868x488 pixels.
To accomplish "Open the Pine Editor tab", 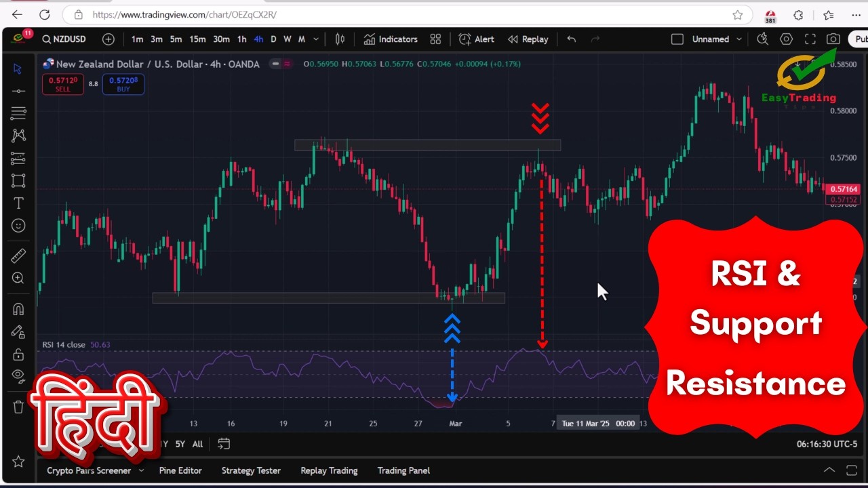I will [180, 470].
